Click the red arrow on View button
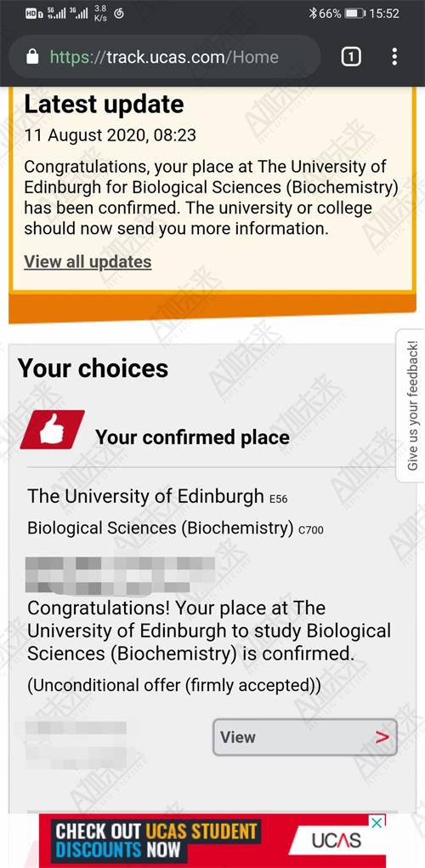Image resolution: width=425 pixels, height=868 pixels. pyautogui.click(x=382, y=737)
